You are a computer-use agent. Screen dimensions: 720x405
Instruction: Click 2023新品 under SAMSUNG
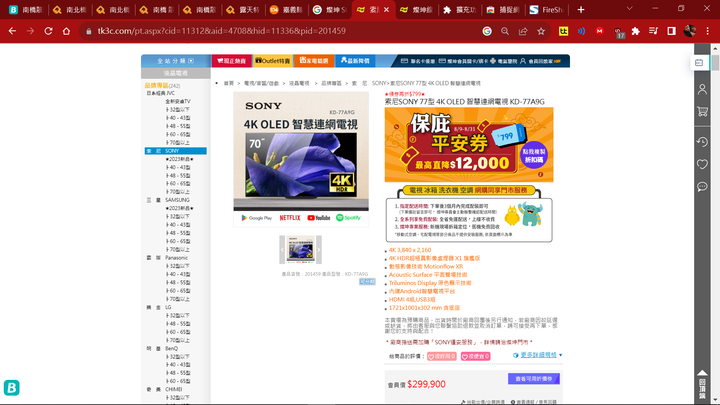(179, 208)
